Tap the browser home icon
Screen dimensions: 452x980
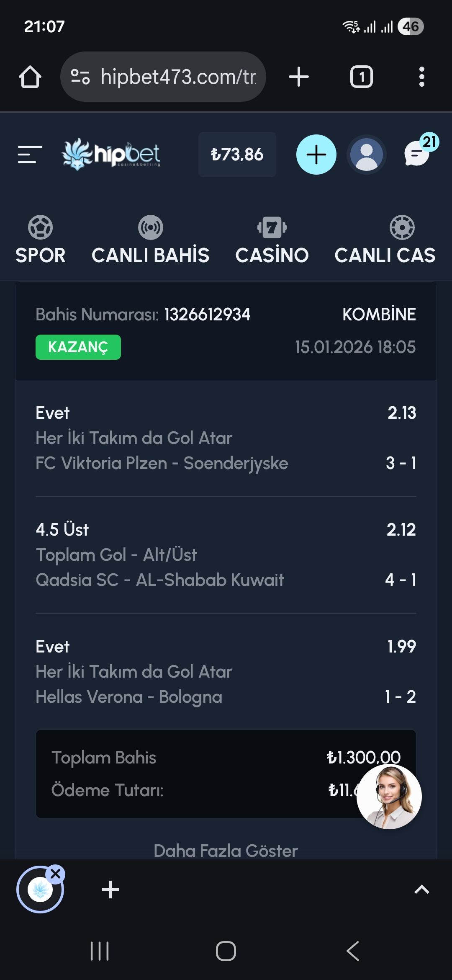(x=30, y=77)
